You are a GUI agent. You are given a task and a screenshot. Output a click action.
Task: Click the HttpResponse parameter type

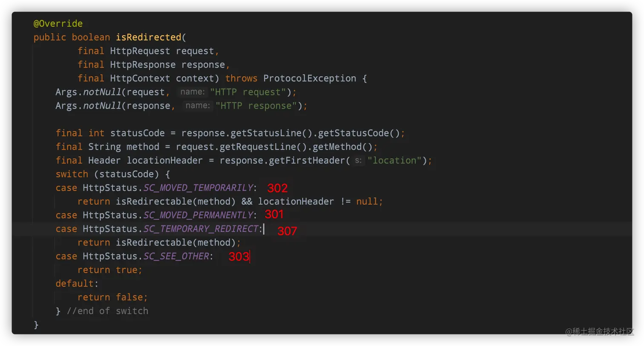click(x=143, y=64)
